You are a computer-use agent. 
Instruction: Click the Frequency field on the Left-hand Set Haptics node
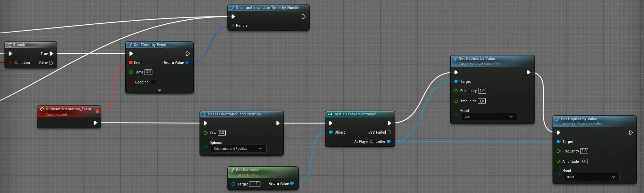[x=482, y=91]
